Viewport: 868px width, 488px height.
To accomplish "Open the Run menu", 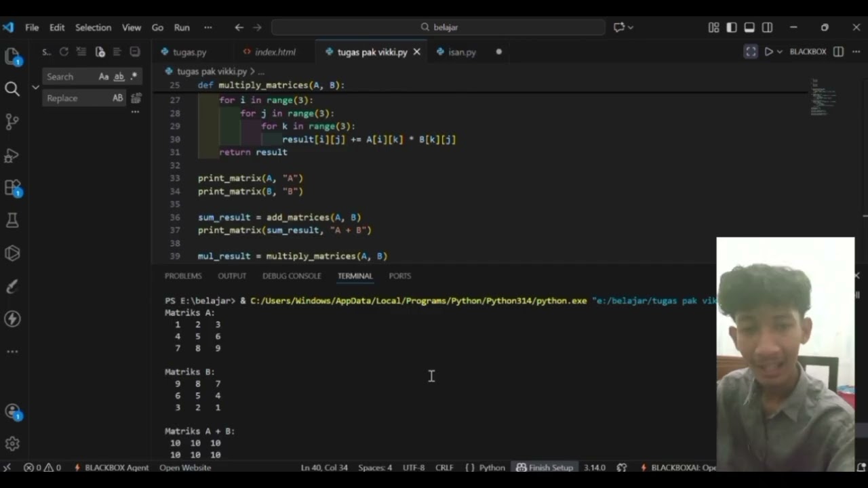I will [182, 27].
